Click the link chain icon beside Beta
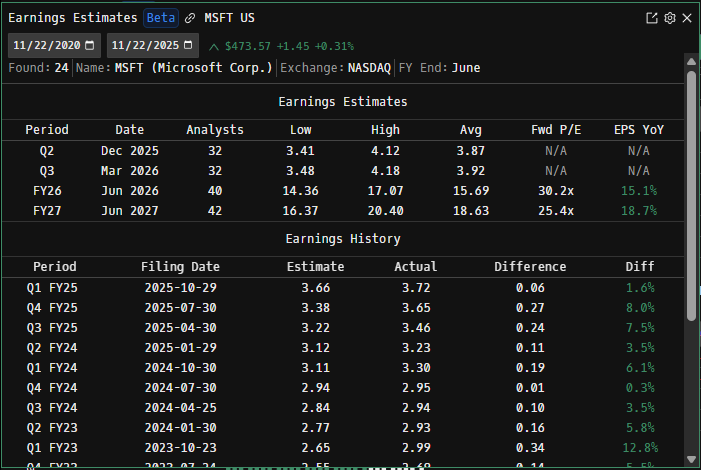This screenshot has width=701, height=470. tap(190, 18)
